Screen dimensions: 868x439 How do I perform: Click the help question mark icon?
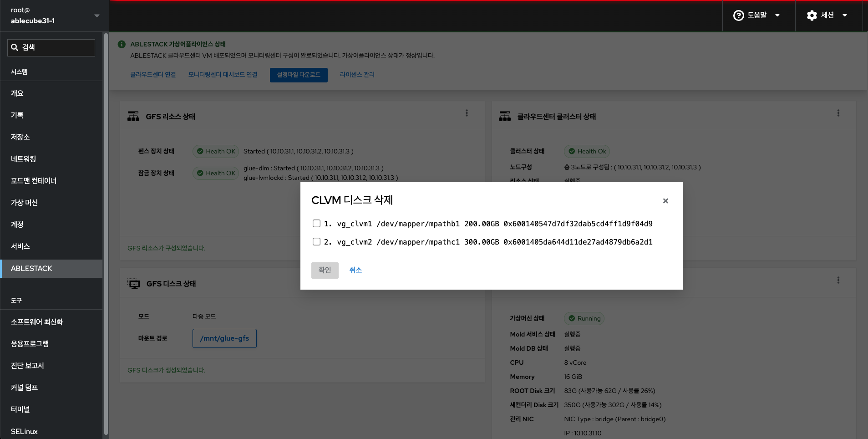click(738, 15)
